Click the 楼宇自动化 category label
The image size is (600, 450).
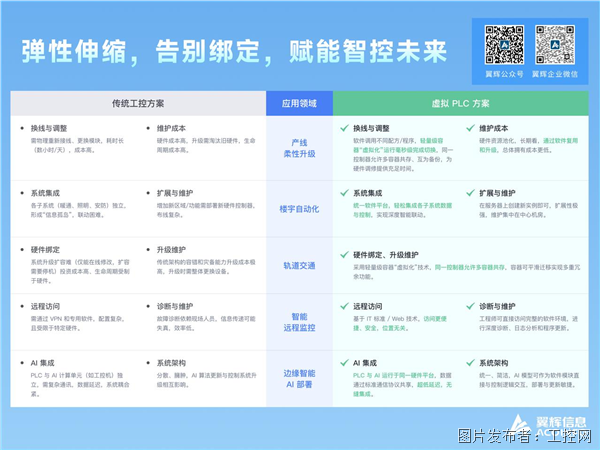pyautogui.click(x=298, y=209)
